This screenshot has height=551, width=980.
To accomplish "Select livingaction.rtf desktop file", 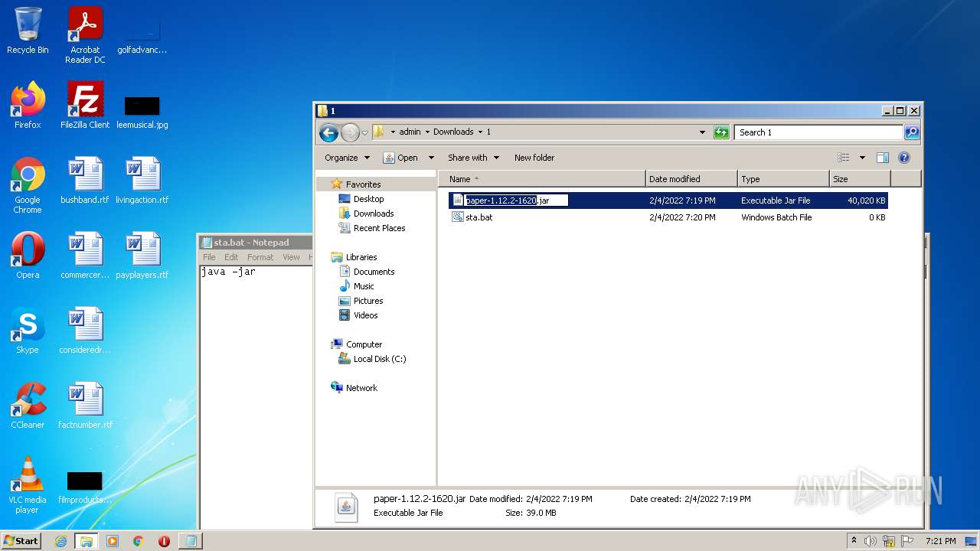I will [142, 181].
